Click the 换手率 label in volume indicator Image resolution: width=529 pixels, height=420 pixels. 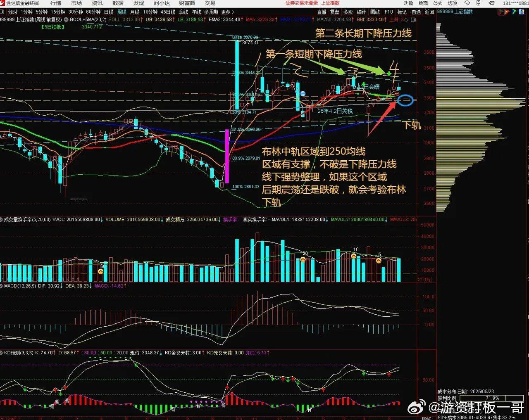click(x=230, y=220)
